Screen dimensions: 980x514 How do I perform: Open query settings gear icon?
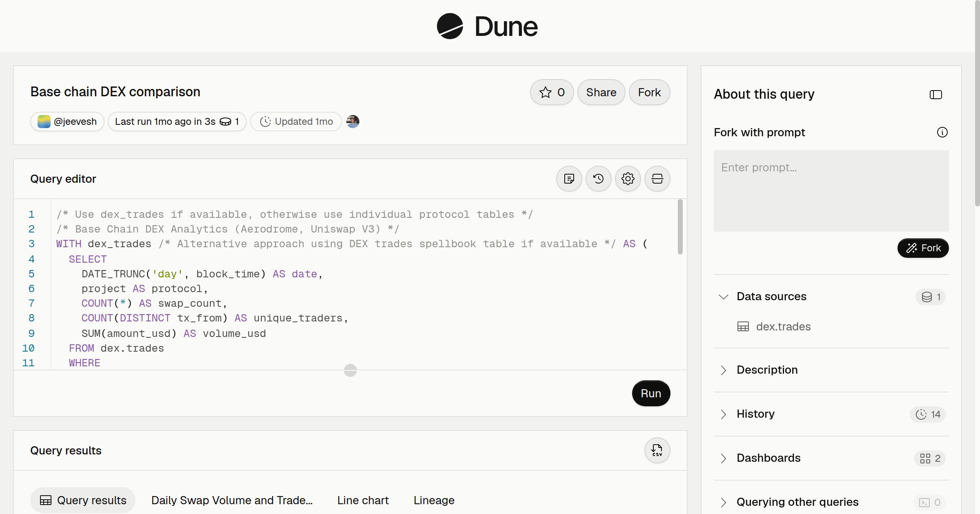tap(628, 179)
